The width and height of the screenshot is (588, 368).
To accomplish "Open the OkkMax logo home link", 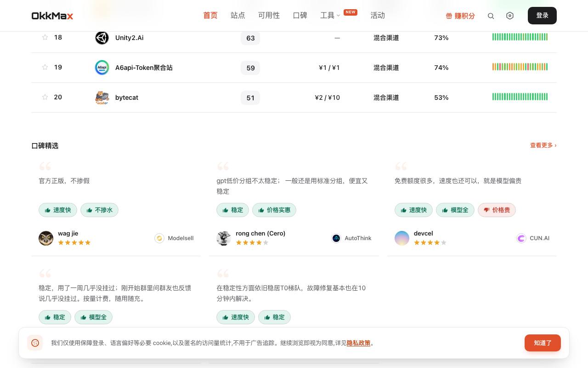I will 52,16.
